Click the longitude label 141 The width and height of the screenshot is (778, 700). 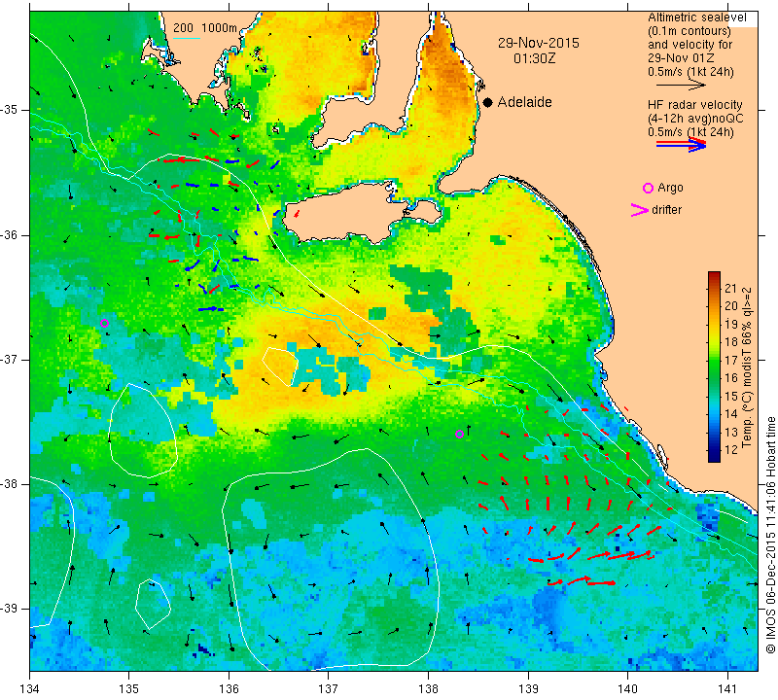click(727, 688)
